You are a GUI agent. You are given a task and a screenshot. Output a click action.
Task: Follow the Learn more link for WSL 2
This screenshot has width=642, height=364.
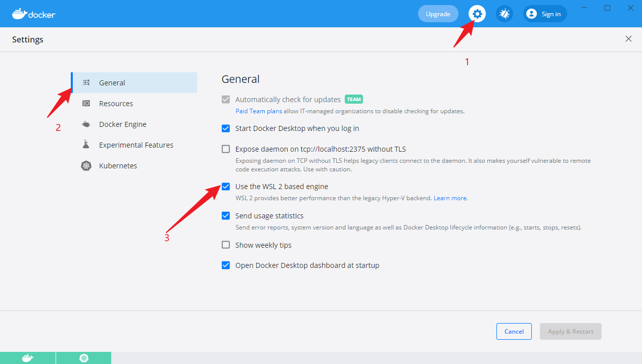450,198
